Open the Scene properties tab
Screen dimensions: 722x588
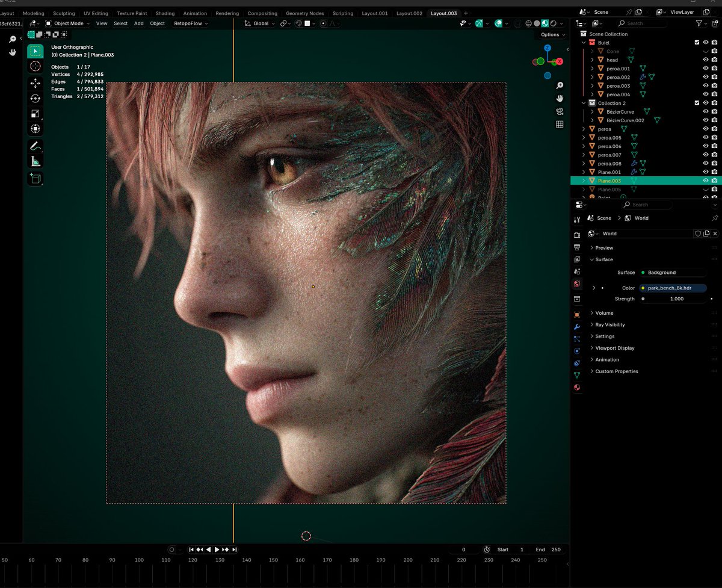click(577, 272)
